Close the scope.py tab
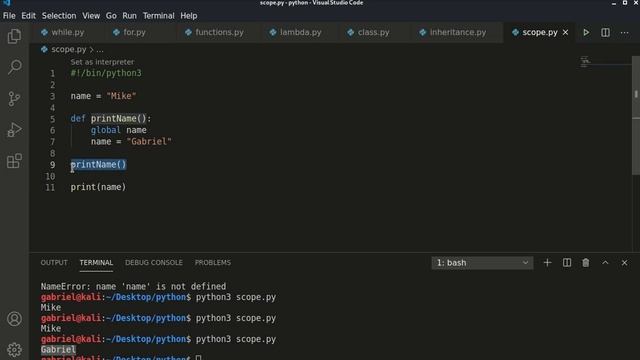The width and height of the screenshot is (640, 360). (x=565, y=32)
